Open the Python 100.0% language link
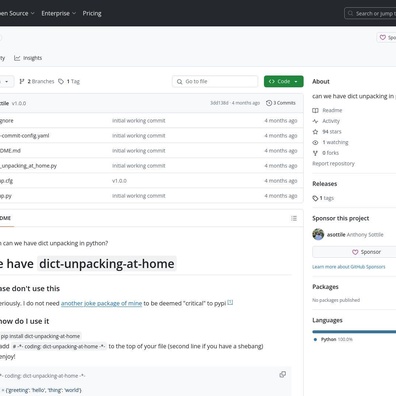The width and height of the screenshot is (396, 396). (x=337, y=339)
